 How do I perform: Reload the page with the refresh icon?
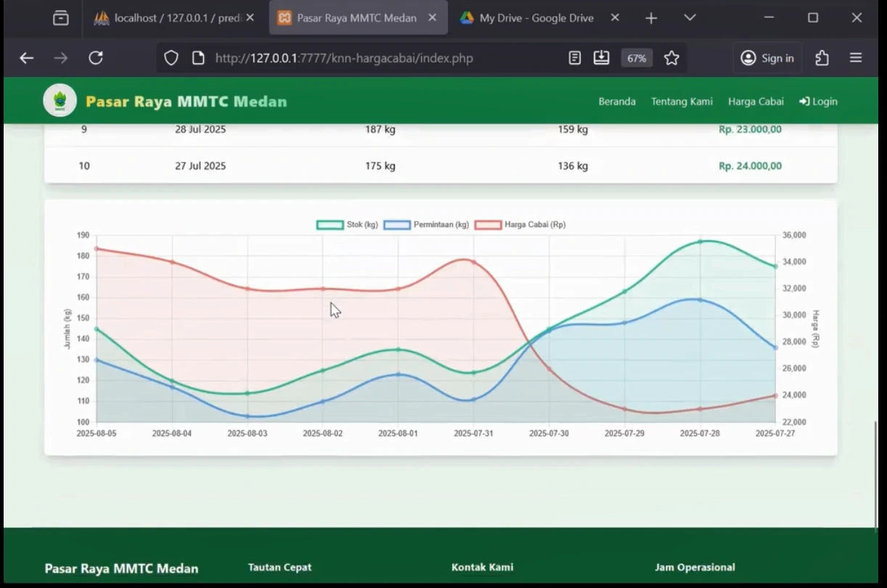click(x=95, y=57)
